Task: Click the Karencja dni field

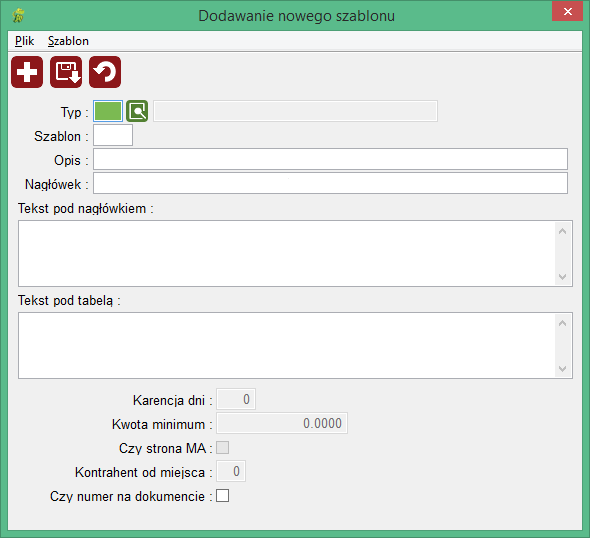Action: [x=236, y=399]
